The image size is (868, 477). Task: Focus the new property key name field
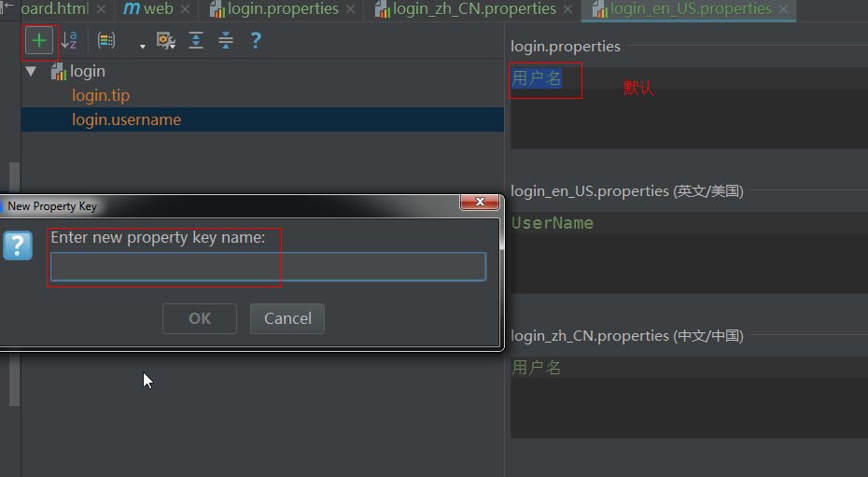tap(268, 267)
